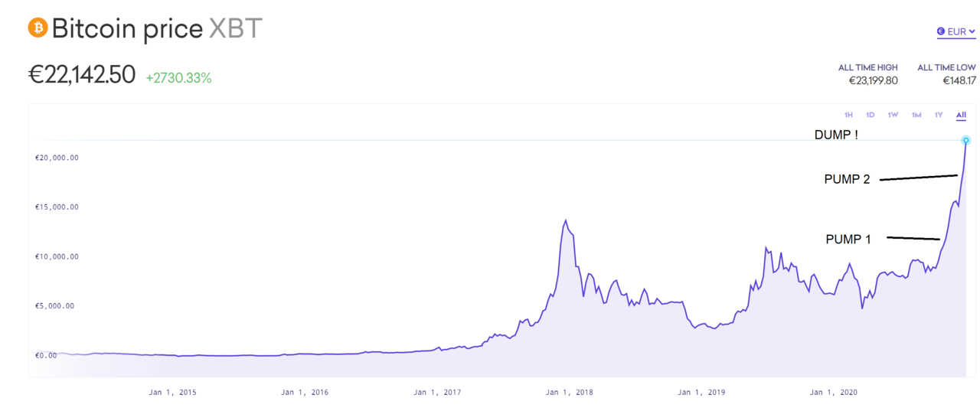Click the €20,000.00 axis label
The image size is (980, 411).
coord(57,158)
